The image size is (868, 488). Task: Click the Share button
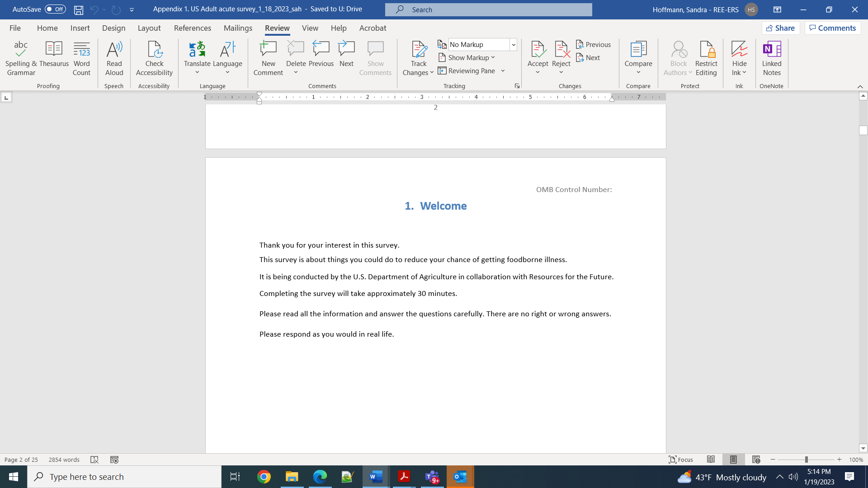coord(780,28)
